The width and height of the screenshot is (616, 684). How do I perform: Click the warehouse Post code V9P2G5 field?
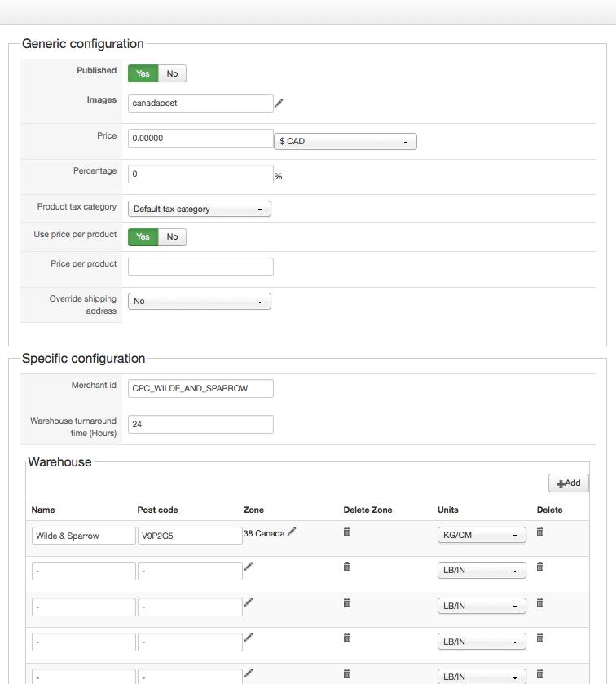(190, 536)
